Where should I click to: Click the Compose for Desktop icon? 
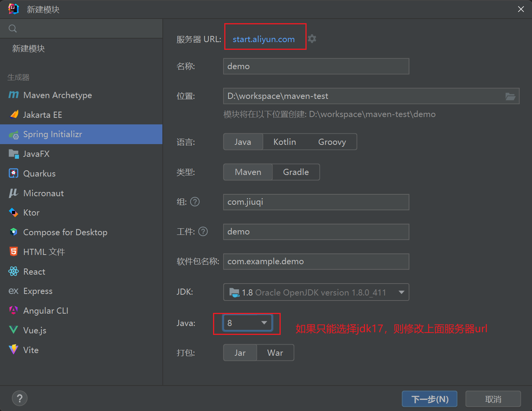(14, 232)
